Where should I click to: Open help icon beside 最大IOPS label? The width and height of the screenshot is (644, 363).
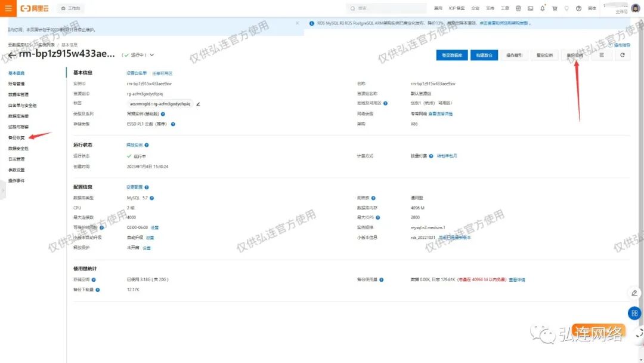point(378,217)
